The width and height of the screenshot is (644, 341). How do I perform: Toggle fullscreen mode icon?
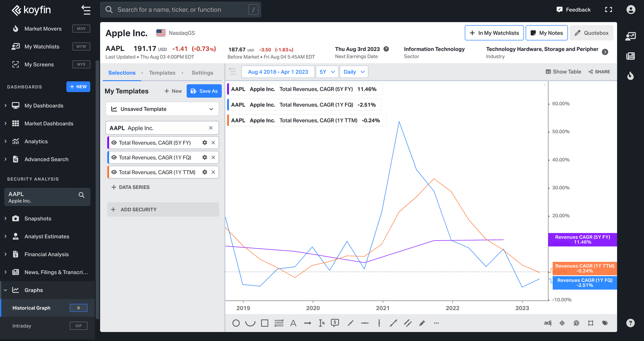tap(609, 10)
